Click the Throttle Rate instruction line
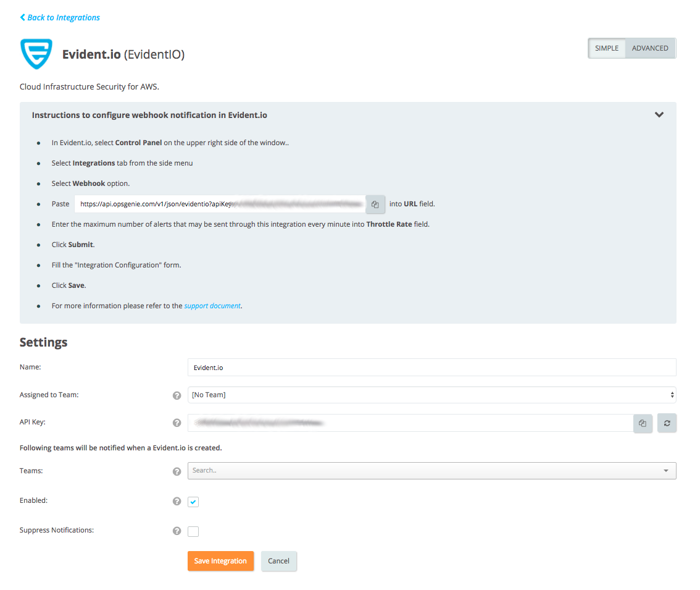The image size is (700, 590). [241, 224]
